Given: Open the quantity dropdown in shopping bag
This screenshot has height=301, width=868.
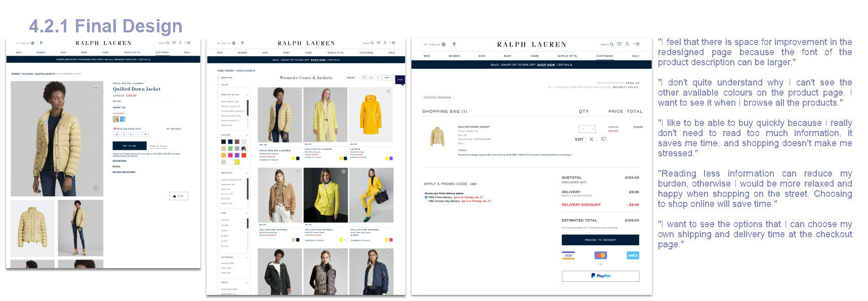Looking at the screenshot, I should [587, 129].
